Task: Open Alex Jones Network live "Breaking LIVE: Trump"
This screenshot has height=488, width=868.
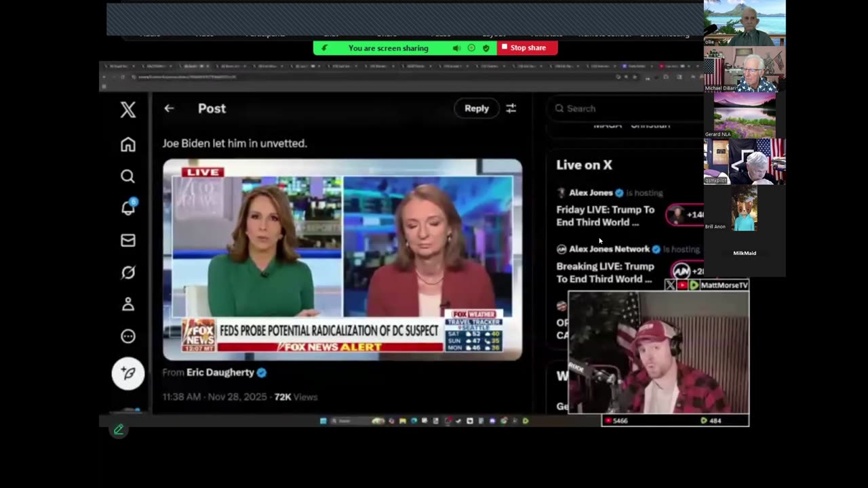Action: [x=606, y=272]
